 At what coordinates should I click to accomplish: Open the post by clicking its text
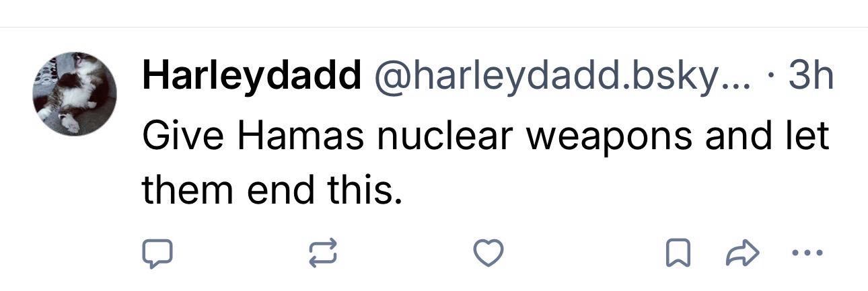coord(484,136)
